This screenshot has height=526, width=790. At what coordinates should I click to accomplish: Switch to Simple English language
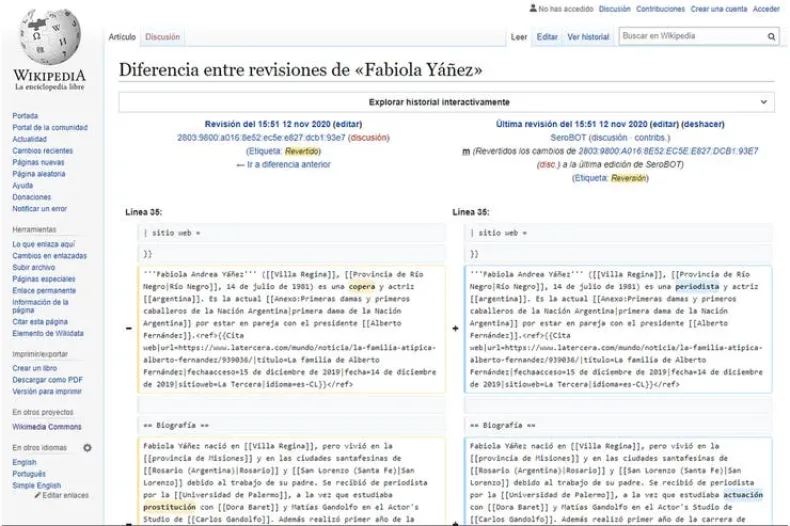tap(38, 485)
